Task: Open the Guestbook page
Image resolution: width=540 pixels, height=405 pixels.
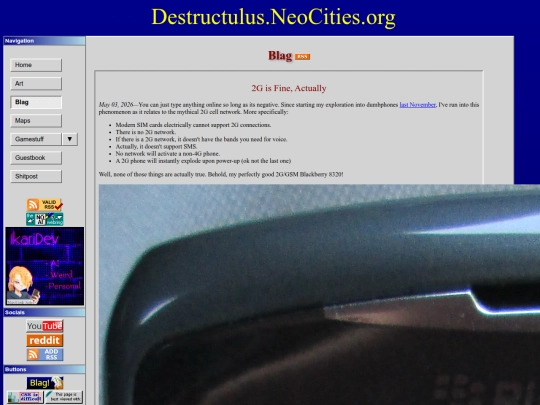Action: 36,158
